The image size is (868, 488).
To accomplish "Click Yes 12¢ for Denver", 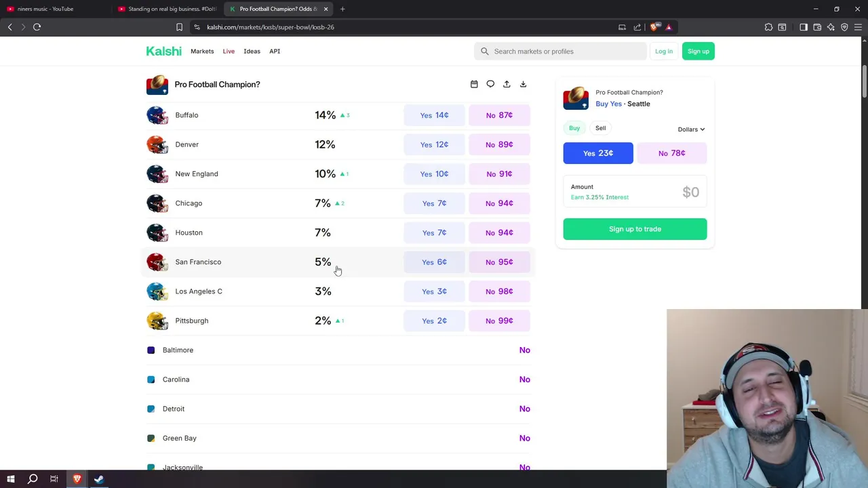I will pos(434,144).
